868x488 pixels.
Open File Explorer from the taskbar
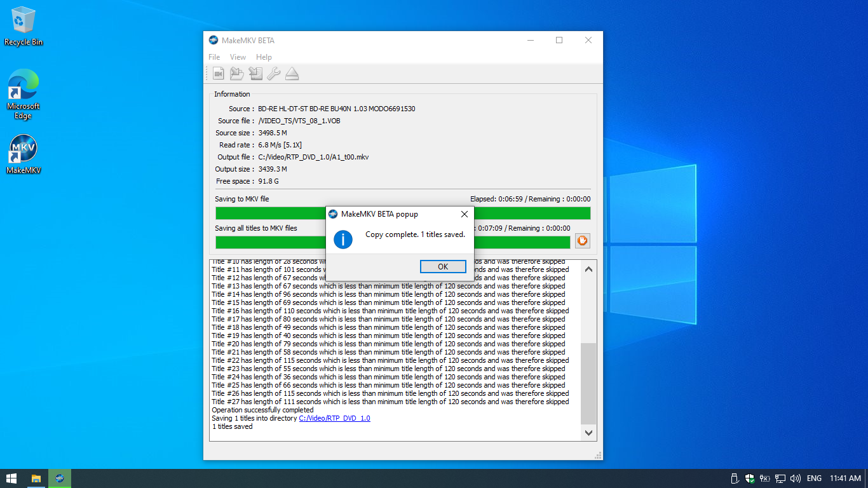click(36, 478)
